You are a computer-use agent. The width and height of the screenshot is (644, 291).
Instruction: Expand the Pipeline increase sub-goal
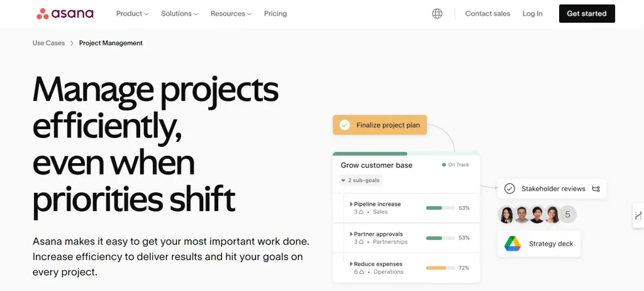(351, 204)
